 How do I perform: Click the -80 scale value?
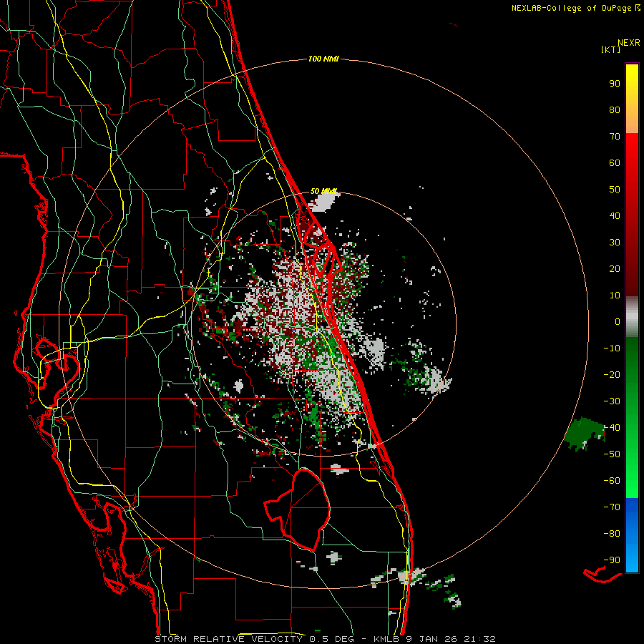[x=612, y=534]
